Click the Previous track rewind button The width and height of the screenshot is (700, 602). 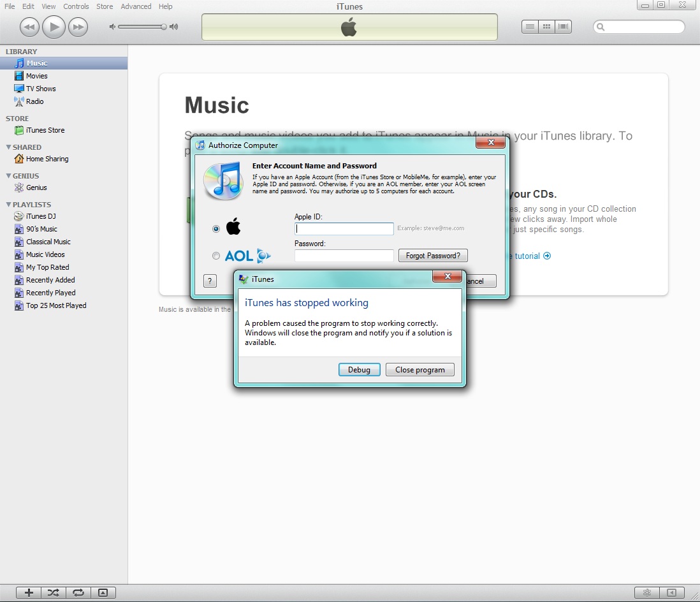click(29, 27)
